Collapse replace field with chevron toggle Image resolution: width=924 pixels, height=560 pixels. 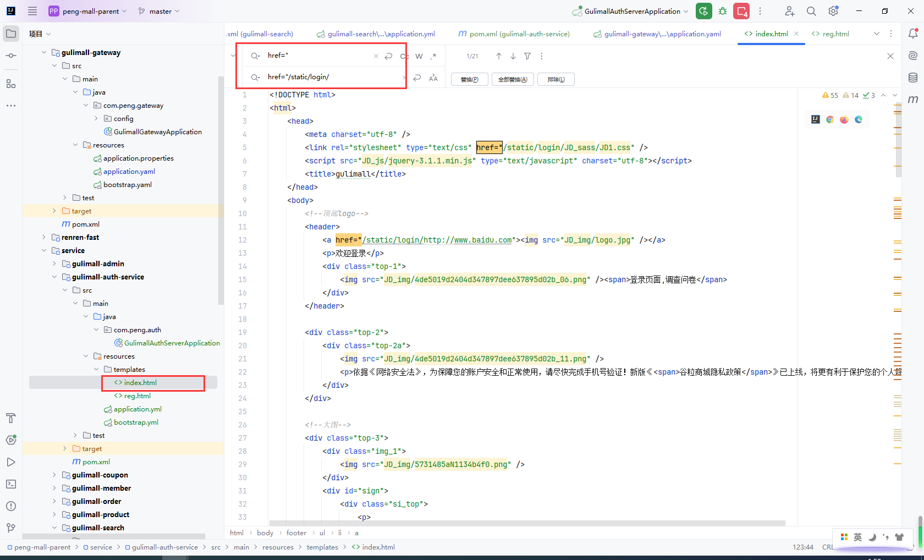pyautogui.click(x=233, y=56)
